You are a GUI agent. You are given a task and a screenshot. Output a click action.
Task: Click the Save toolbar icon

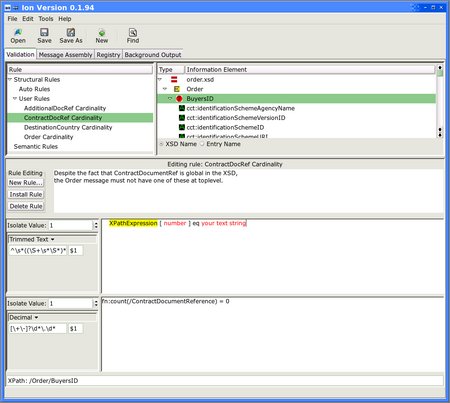pyautogui.click(x=44, y=32)
